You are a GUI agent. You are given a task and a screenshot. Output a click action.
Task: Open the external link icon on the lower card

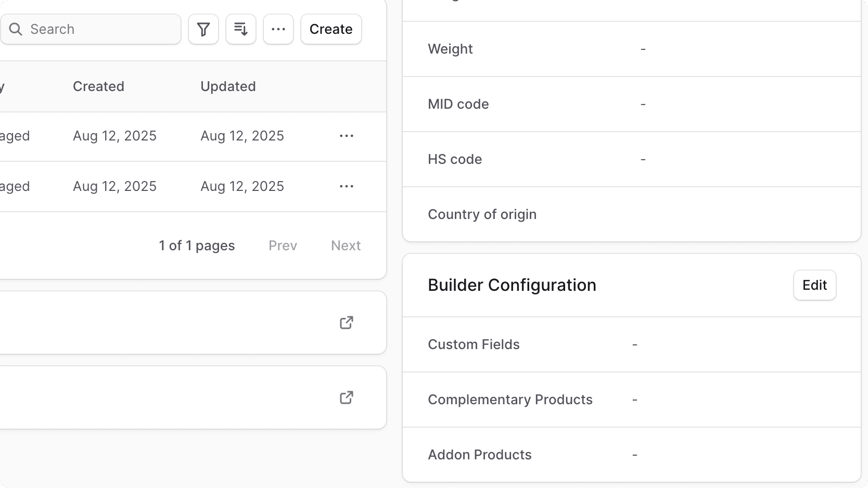coord(346,397)
